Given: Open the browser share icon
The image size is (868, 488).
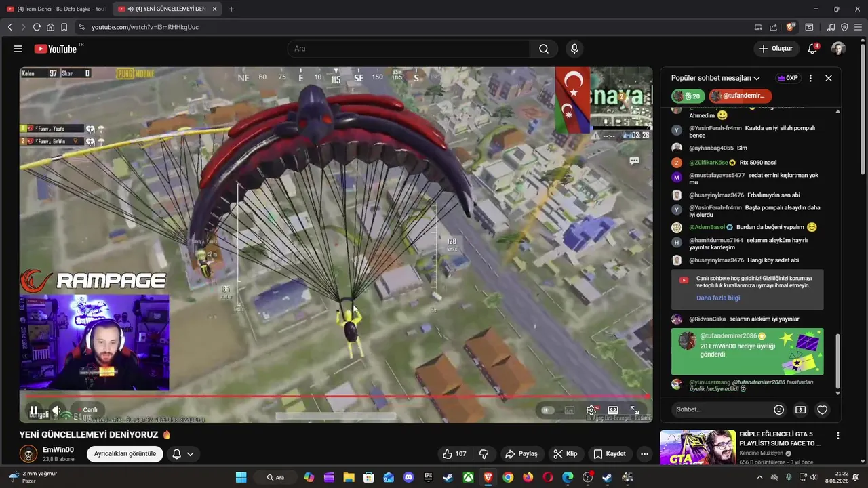Looking at the screenshot, I should [774, 27].
